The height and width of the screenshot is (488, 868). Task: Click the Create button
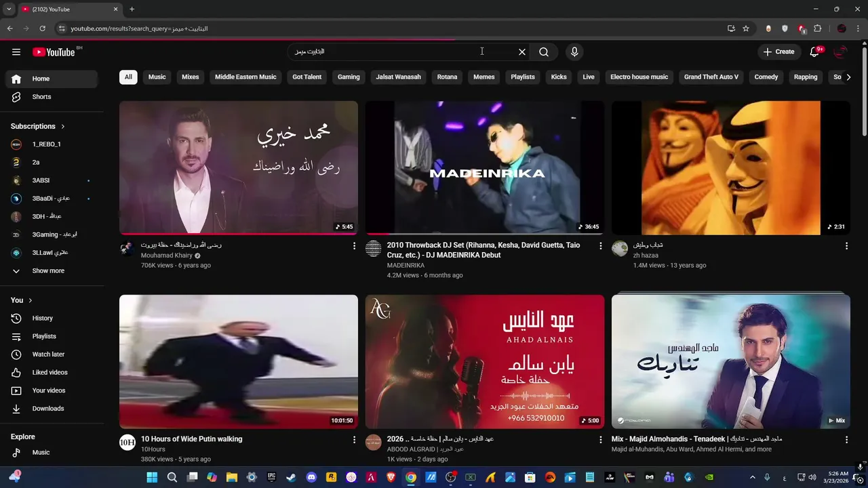[x=778, y=52]
